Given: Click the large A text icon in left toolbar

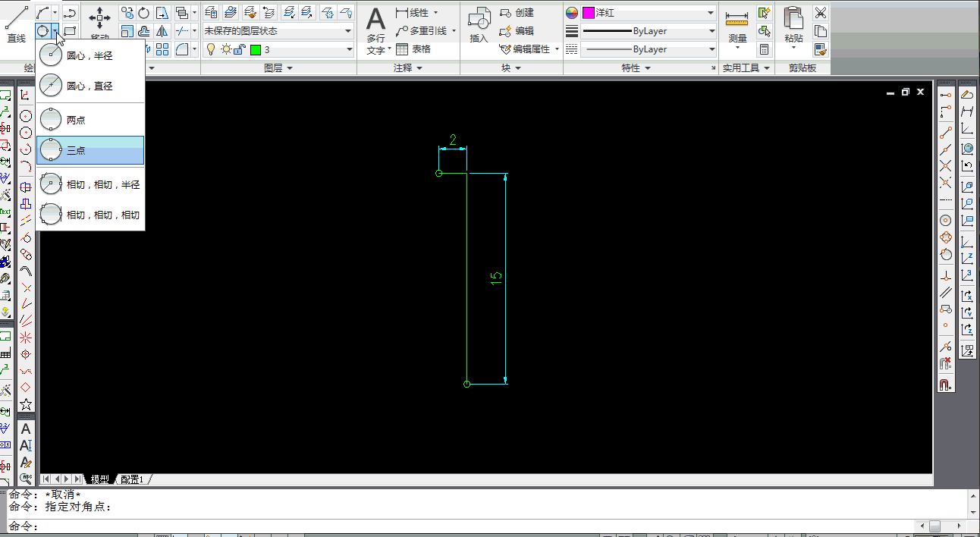Looking at the screenshot, I should 26,429.
